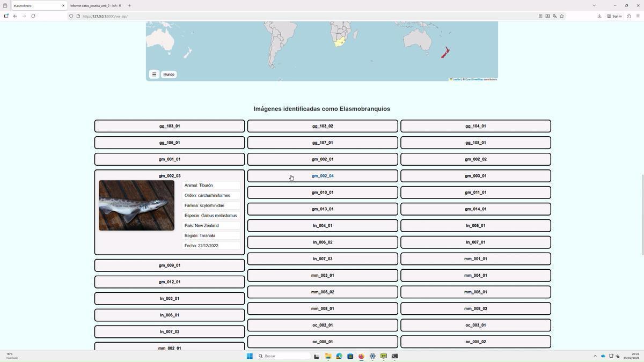The image size is (644, 362).
Task: Collapse the expanded gm_002_03 entry
Action: point(170,176)
